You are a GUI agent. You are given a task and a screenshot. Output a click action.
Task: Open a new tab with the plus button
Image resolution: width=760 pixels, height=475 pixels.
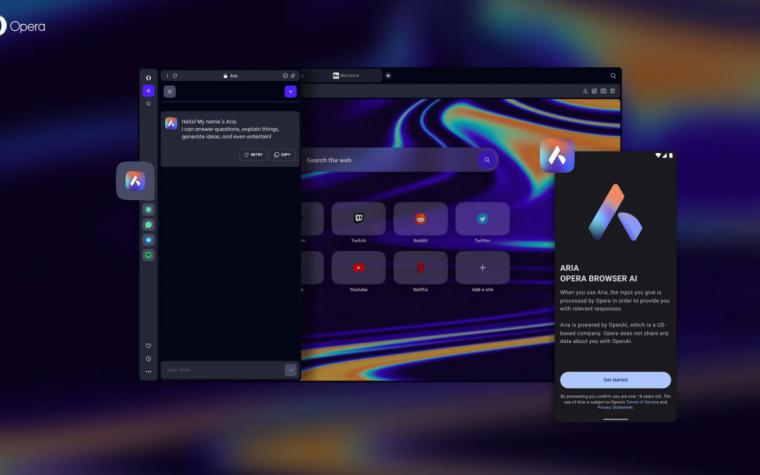(388, 76)
